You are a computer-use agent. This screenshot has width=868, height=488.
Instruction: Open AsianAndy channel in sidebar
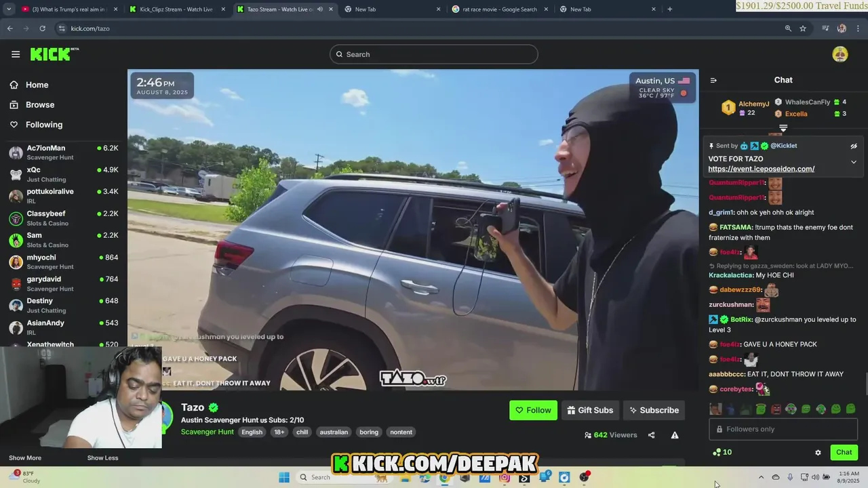point(64,327)
